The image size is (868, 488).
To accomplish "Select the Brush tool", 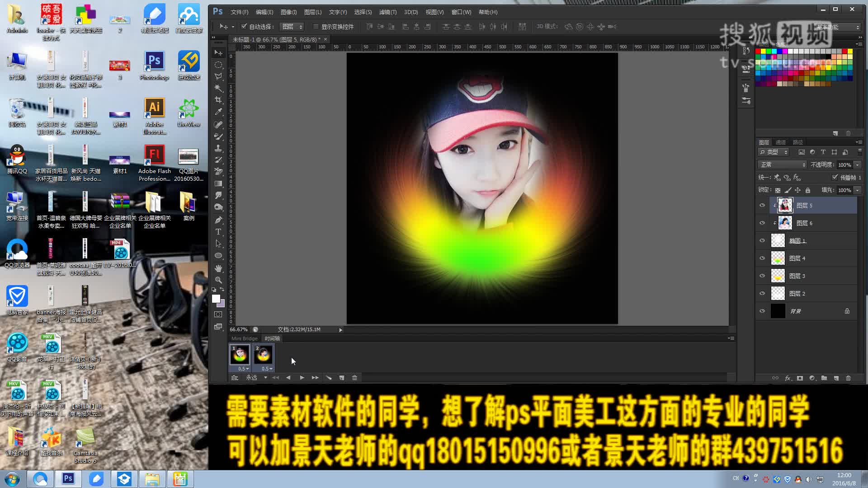I will click(218, 136).
